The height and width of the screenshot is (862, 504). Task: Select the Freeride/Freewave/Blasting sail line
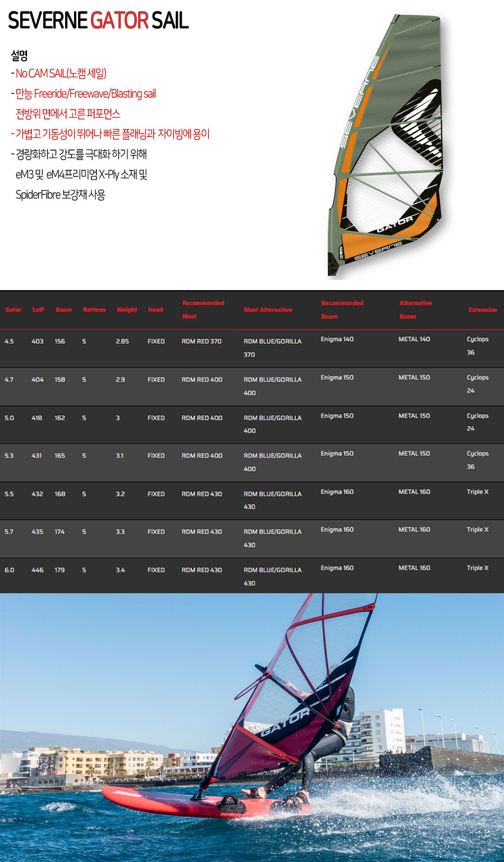85,94
